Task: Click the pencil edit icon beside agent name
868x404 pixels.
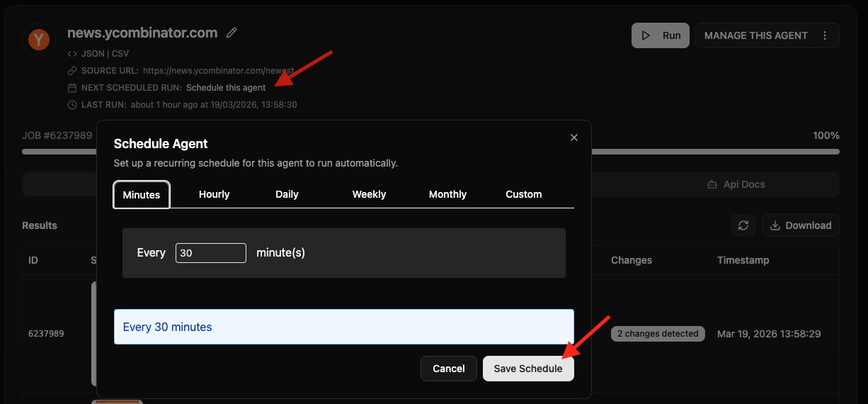Action: tap(232, 33)
